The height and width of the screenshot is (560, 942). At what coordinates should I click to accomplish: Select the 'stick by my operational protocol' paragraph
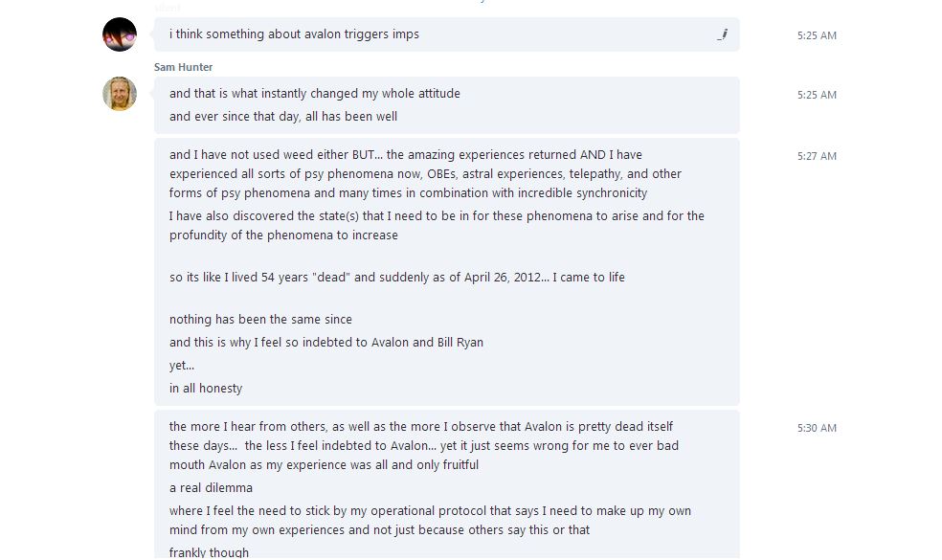[x=430, y=521]
